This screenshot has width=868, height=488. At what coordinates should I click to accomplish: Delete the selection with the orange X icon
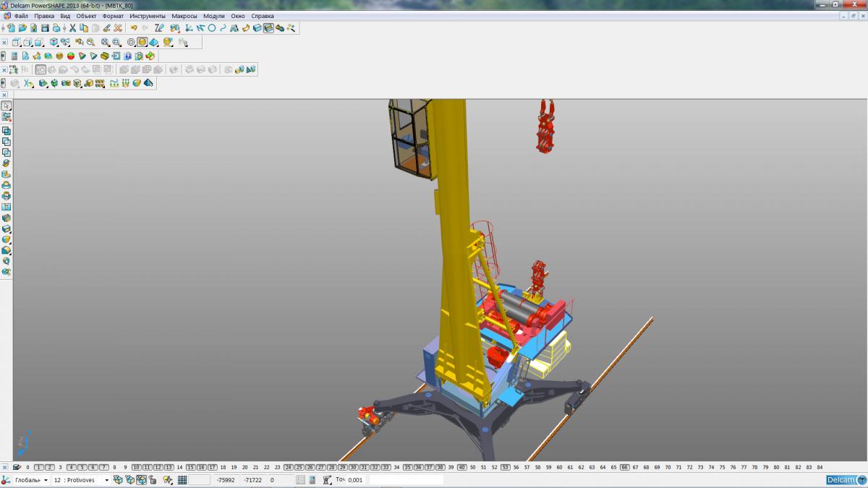118,27
